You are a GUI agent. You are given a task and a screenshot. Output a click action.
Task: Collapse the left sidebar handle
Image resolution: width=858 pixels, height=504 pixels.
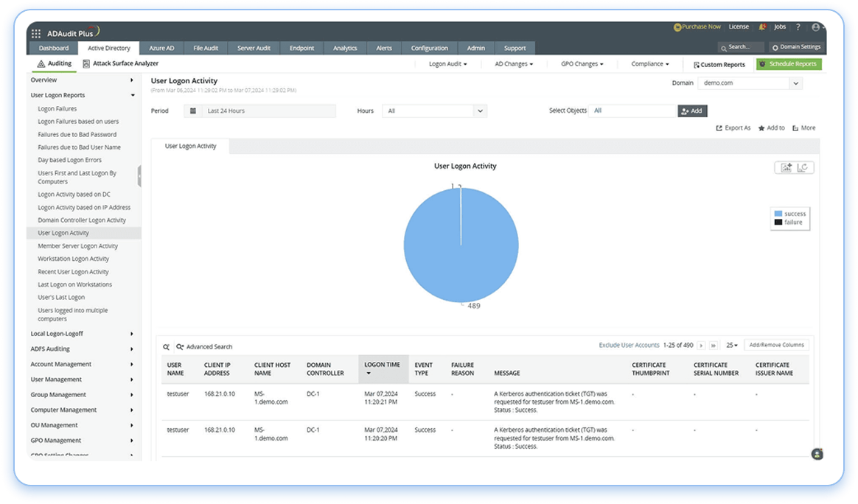pyautogui.click(x=139, y=176)
